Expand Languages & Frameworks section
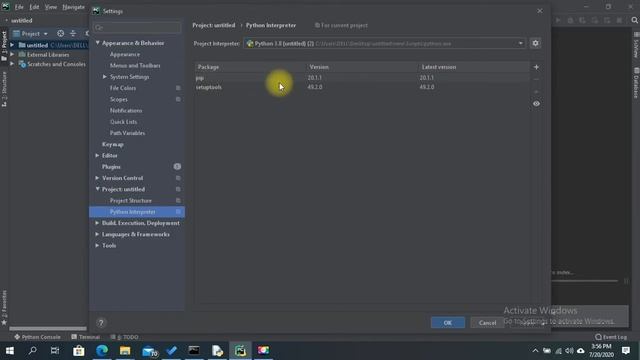The height and width of the screenshot is (360, 640). 98,234
